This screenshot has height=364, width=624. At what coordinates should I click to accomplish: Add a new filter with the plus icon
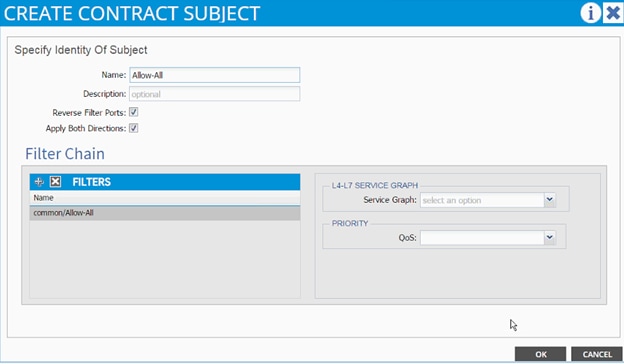coord(39,182)
